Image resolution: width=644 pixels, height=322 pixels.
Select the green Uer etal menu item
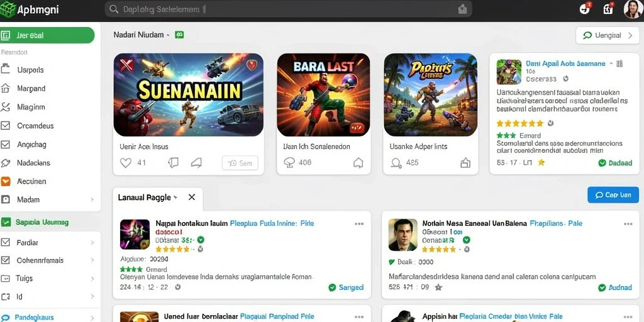point(47,35)
